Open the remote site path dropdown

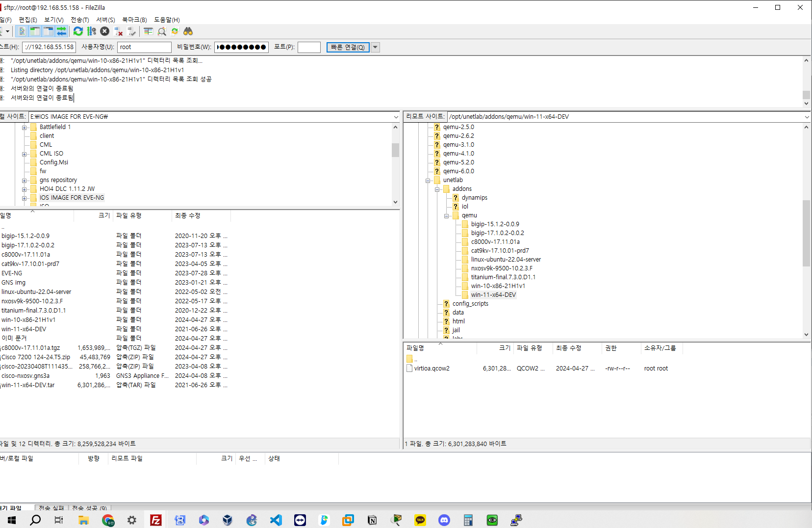(x=807, y=117)
